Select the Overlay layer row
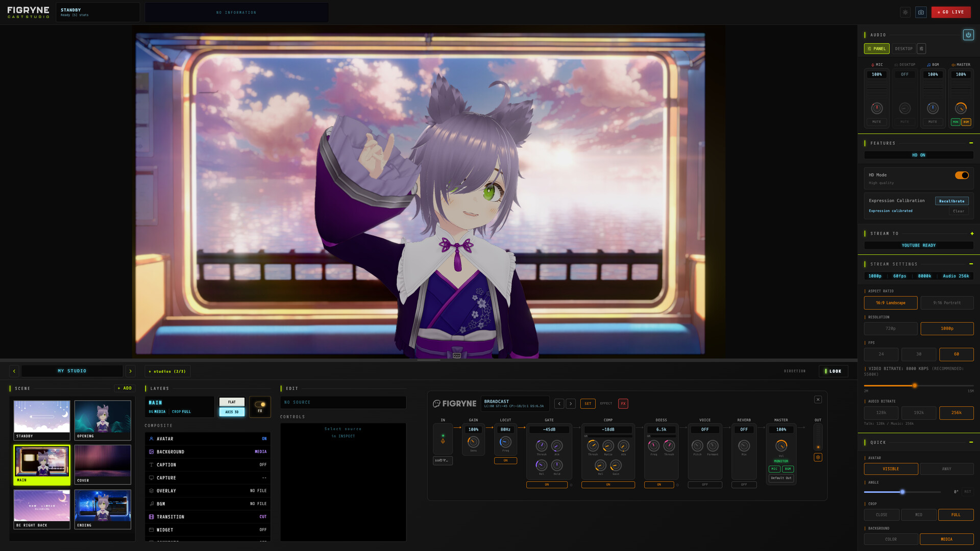The height and width of the screenshot is (551, 980). pyautogui.click(x=208, y=491)
